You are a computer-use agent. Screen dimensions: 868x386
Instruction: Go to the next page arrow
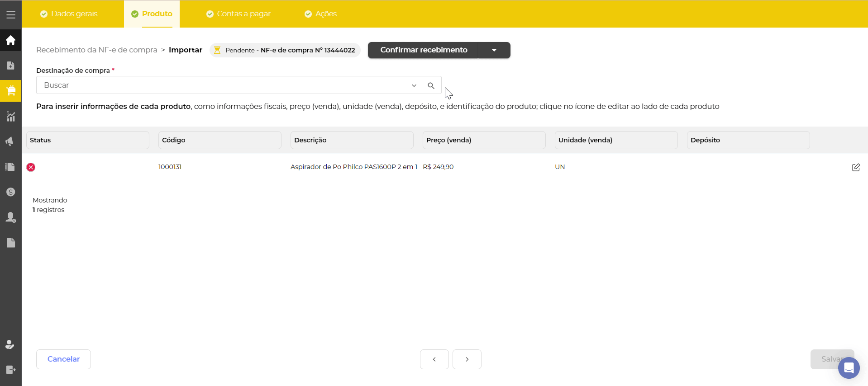(x=467, y=359)
